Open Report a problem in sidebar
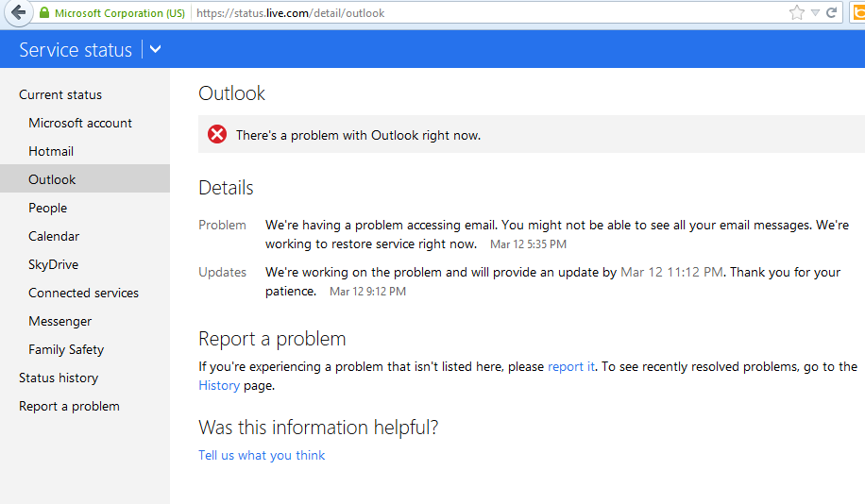Image resolution: width=865 pixels, height=504 pixels. pyautogui.click(x=69, y=407)
